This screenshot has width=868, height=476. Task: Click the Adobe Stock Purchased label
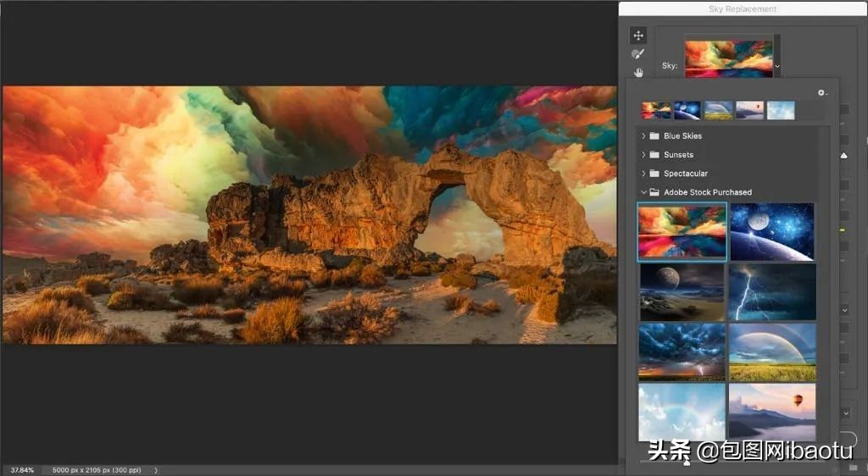708,192
